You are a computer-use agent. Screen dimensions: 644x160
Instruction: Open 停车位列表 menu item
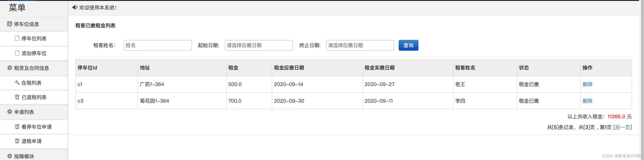(x=34, y=39)
